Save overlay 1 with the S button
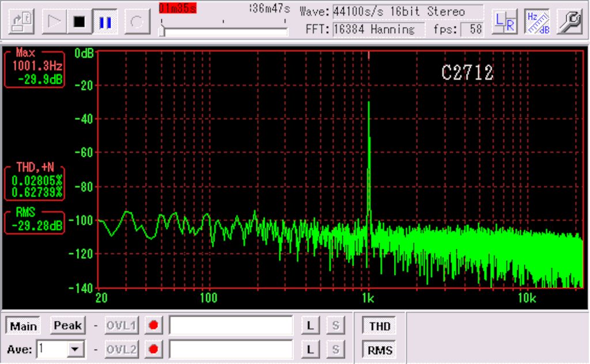Image resolution: width=590 pixels, height=364 pixels. pyautogui.click(x=336, y=325)
